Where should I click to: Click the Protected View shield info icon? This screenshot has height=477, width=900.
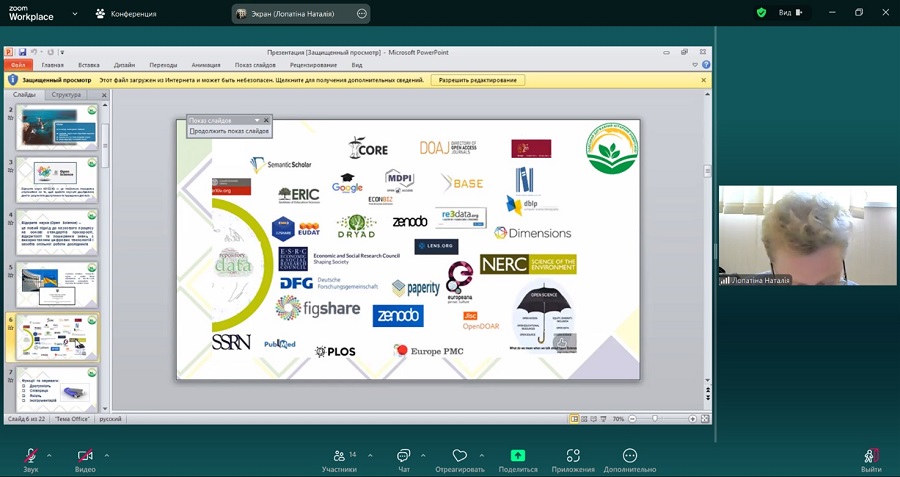coord(13,80)
